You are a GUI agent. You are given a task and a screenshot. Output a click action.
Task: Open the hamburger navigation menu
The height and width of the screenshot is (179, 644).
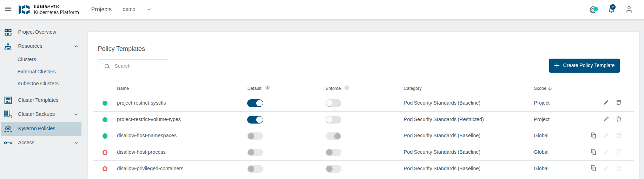tap(8, 9)
